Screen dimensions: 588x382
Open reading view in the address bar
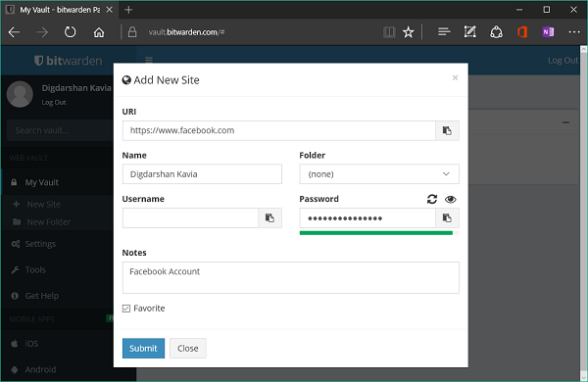(389, 32)
